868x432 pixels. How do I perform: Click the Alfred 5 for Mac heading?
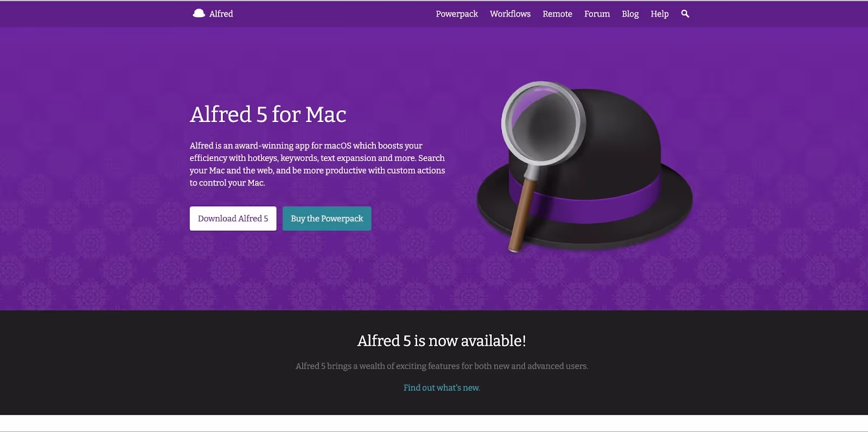pyautogui.click(x=268, y=115)
